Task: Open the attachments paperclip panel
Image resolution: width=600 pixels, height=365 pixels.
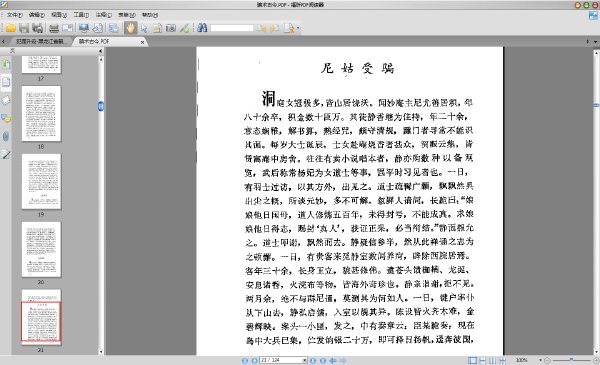Action: (x=6, y=136)
